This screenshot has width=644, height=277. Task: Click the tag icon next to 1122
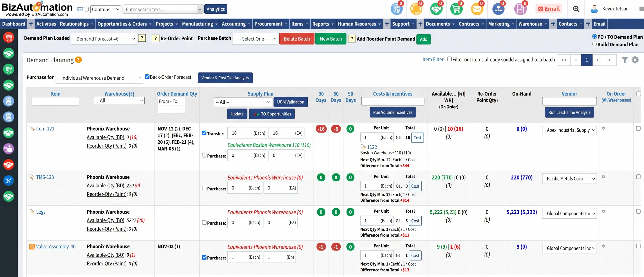[x=363, y=147]
